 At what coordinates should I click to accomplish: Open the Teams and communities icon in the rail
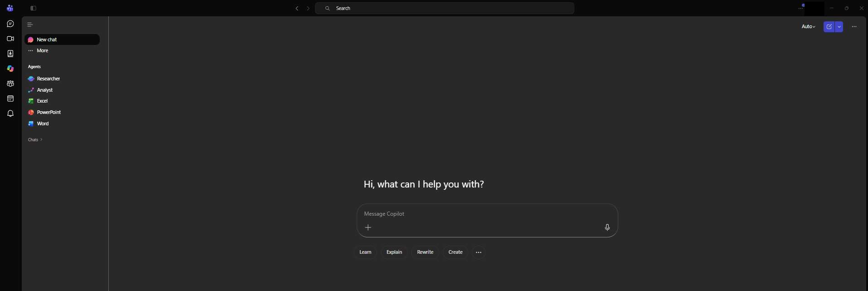[x=10, y=84]
